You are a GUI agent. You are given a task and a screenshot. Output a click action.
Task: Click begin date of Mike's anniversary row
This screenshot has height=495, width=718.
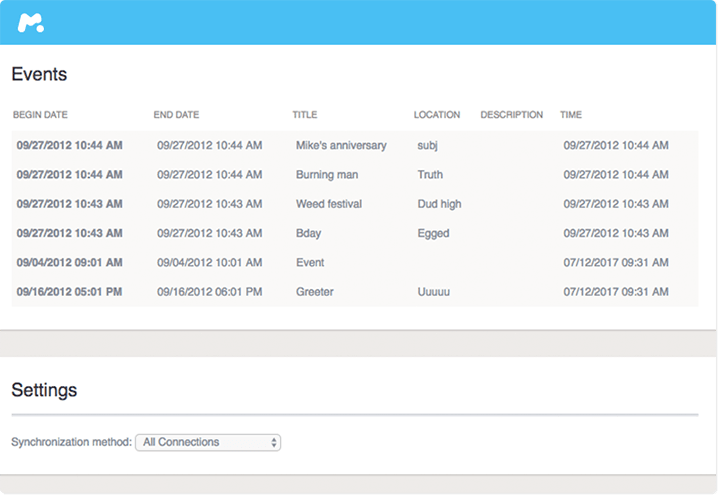tap(70, 146)
